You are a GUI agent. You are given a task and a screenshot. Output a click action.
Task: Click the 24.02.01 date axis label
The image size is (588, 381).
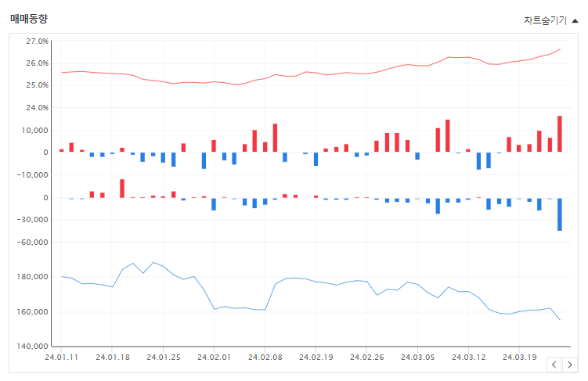pos(214,357)
